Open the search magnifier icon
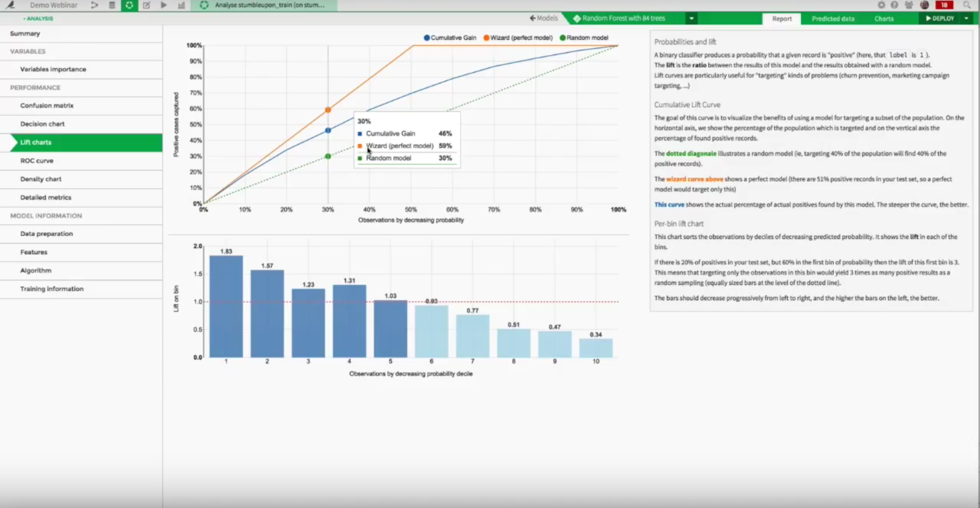Viewport: 980px width, 508px height. pyautogui.click(x=967, y=5)
